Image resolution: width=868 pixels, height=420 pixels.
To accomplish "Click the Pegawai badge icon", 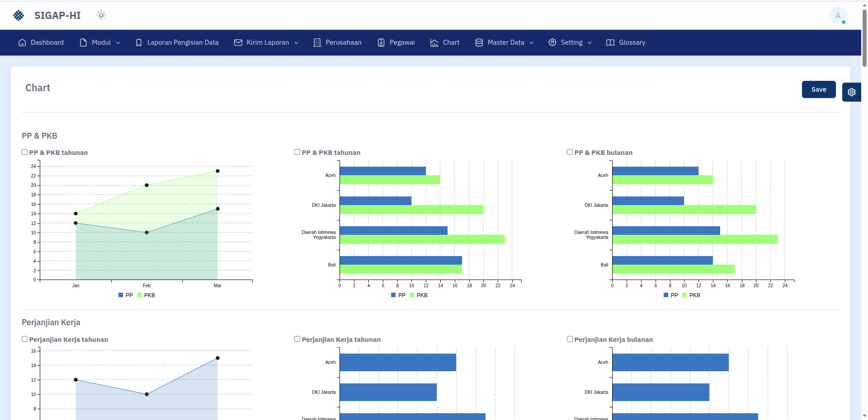I will [x=381, y=42].
